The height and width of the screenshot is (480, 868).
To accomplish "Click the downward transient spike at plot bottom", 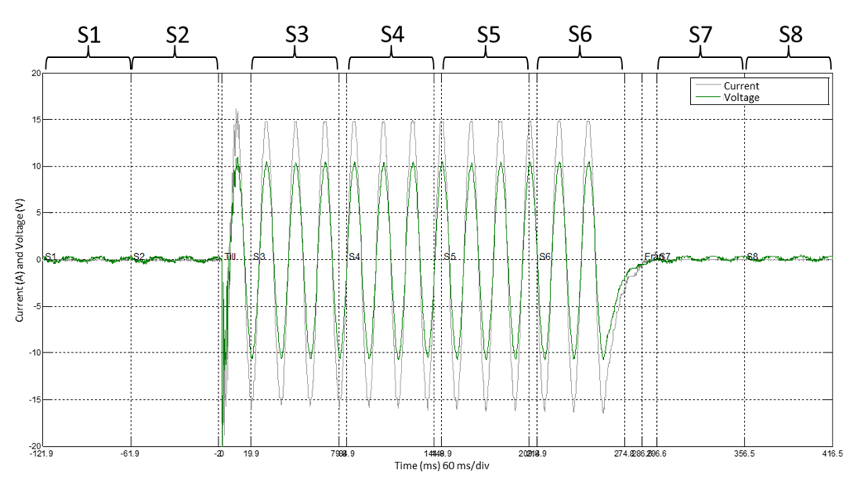I will point(222,437).
